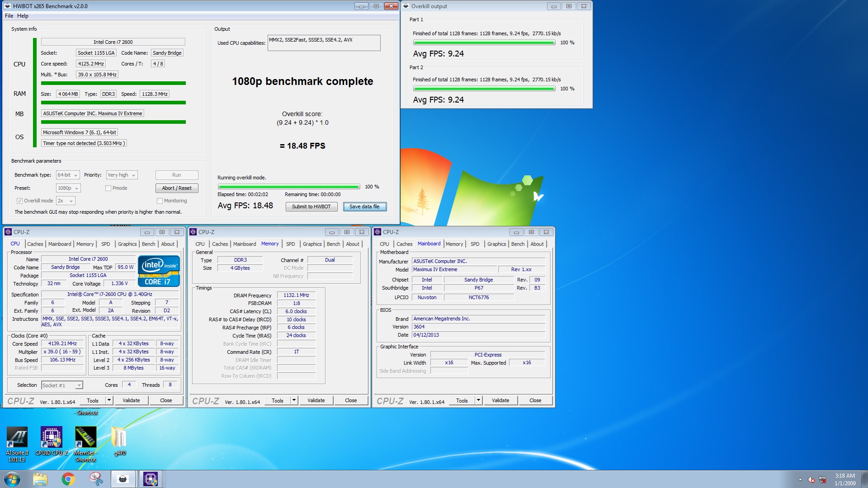Open the AI Suite II desktop shortcut
This screenshot has height=488, width=868.
(x=17, y=444)
